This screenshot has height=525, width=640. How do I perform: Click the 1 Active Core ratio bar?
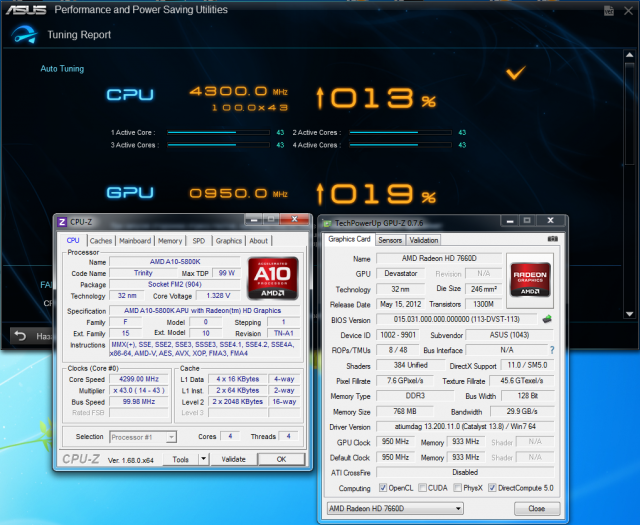point(218,132)
